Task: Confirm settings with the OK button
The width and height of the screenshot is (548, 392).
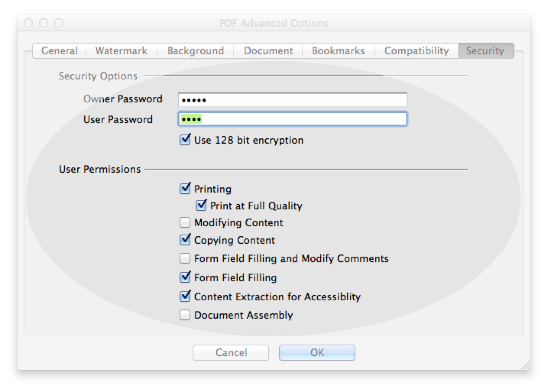Action: [x=317, y=352]
